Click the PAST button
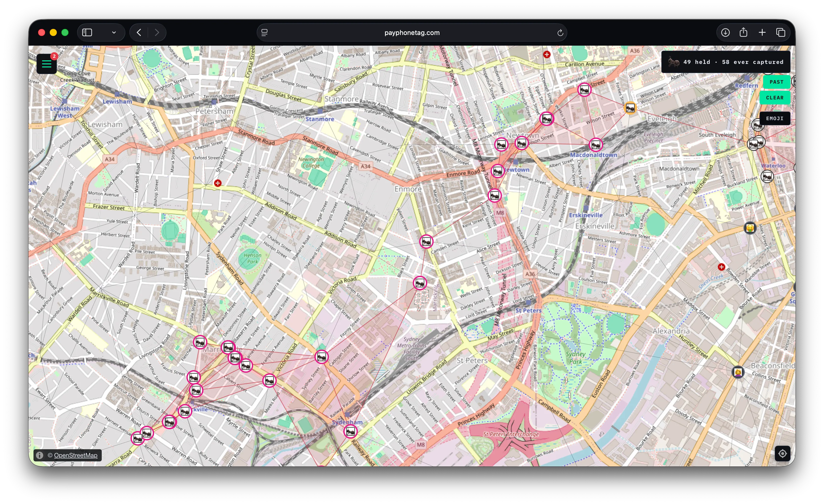This screenshot has width=824, height=504. 776,82
